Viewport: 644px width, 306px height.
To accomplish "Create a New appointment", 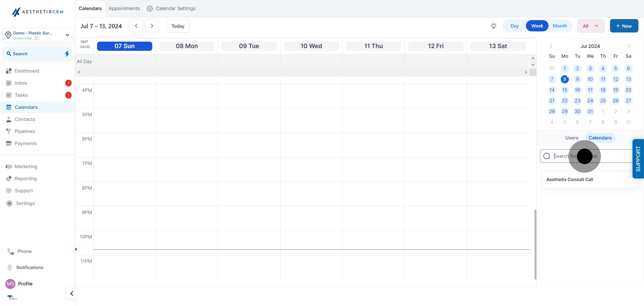I will (x=624, y=26).
